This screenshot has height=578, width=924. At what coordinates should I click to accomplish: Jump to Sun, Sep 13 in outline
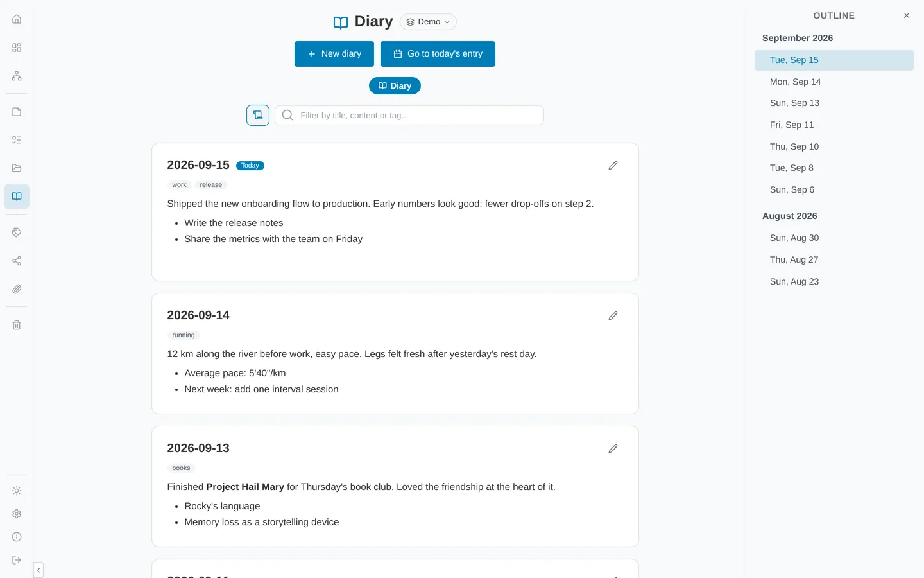[834, 103]
